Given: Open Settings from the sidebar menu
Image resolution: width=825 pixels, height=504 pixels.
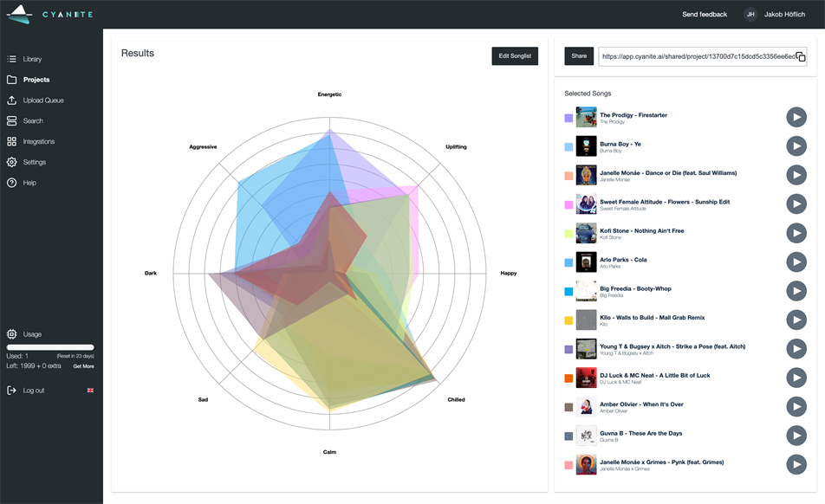Looking at the screenshot, I should pyautogui.click(x=34, y=162).
